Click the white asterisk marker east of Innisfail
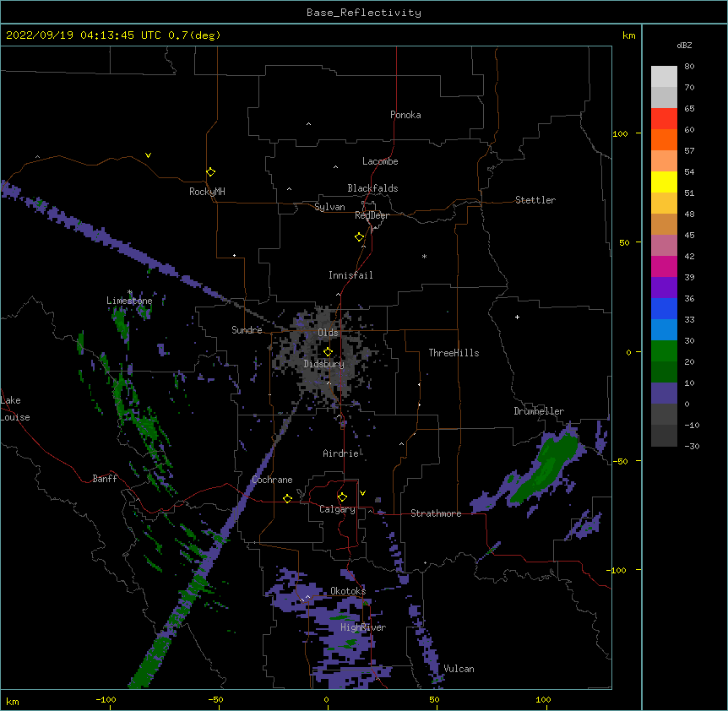The height and width of the screenshot is (711, 728). coord(424,256)
